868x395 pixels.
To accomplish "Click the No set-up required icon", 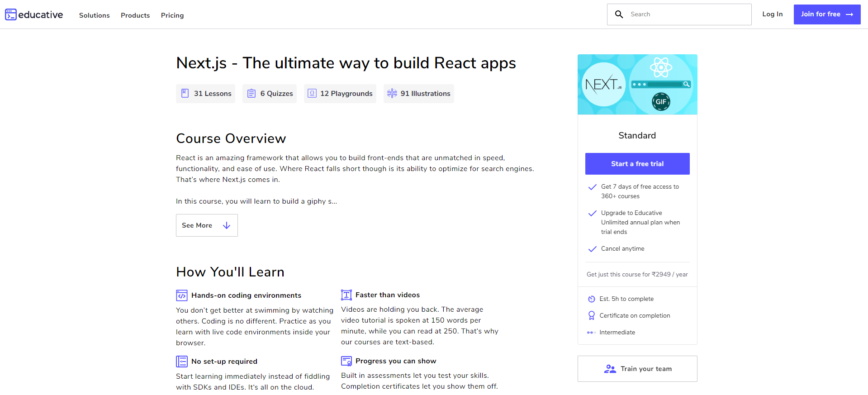I will click(x=182, y=362).
